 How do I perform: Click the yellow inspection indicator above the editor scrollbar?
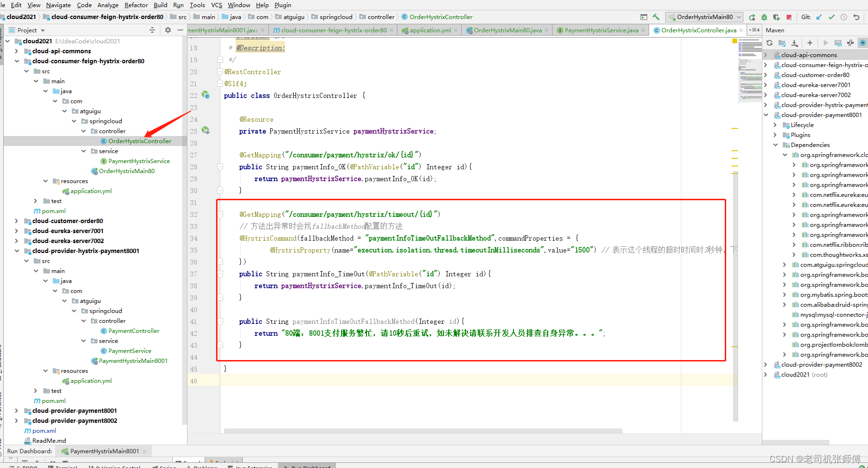click(735, 41)
